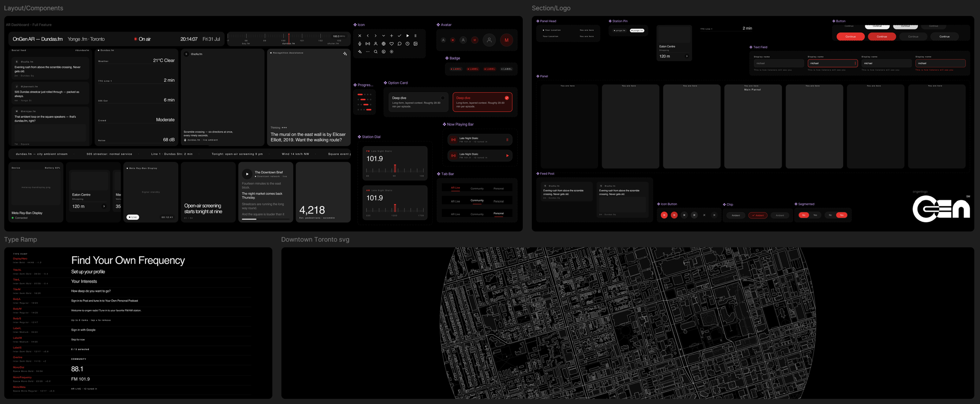Click Display name field with gray placeholder michael
Image resolution: width=980 pixels, height=404 pixels.
click(x=779, y=63)
